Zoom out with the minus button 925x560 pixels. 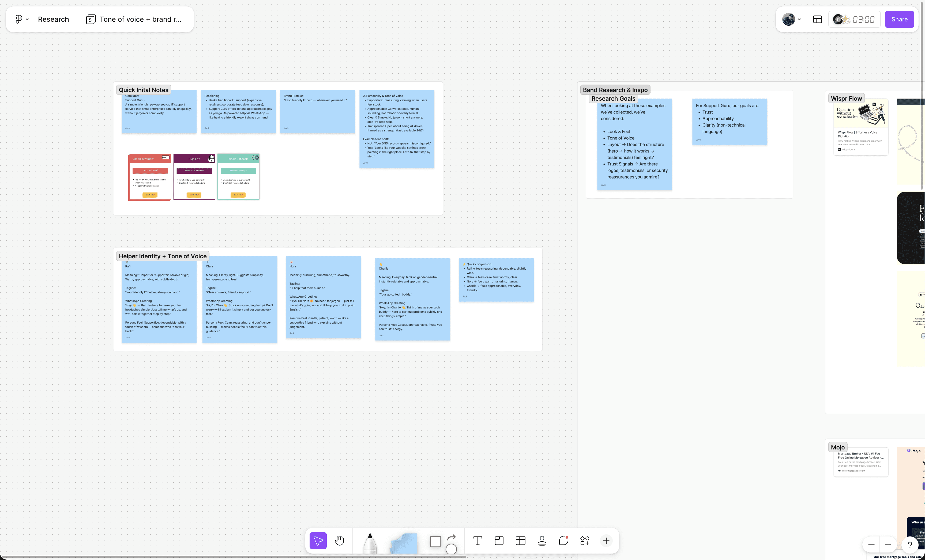[x=871, y=545]
